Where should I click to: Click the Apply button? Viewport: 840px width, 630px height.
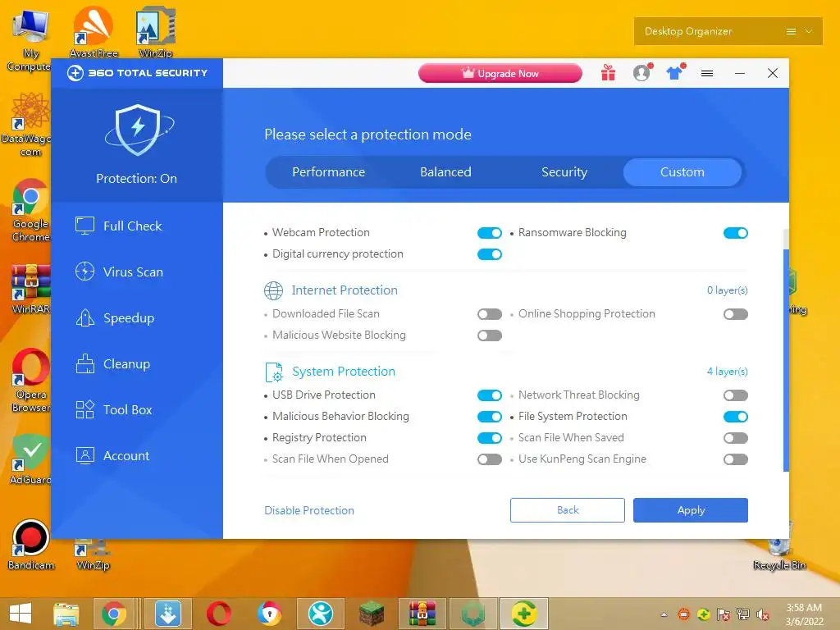tap(691, 510)
